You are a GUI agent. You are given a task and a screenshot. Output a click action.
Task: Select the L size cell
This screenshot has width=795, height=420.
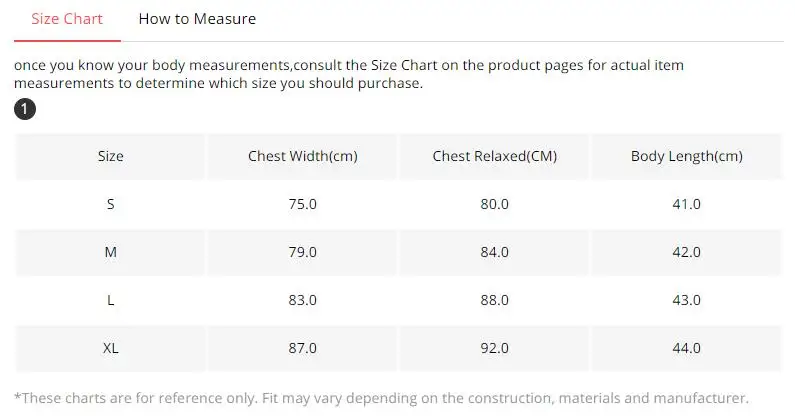click(x=110, y=300)
